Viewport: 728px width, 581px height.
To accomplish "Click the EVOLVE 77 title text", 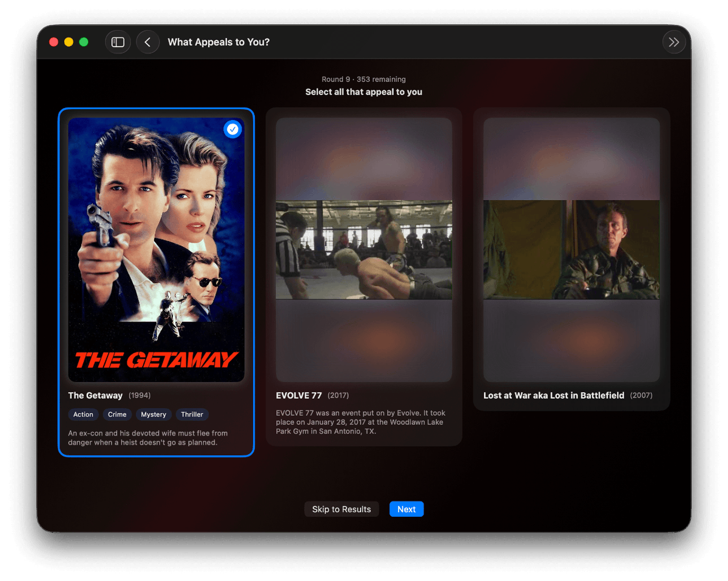I will pyautogui.click(x=299, y=395).
